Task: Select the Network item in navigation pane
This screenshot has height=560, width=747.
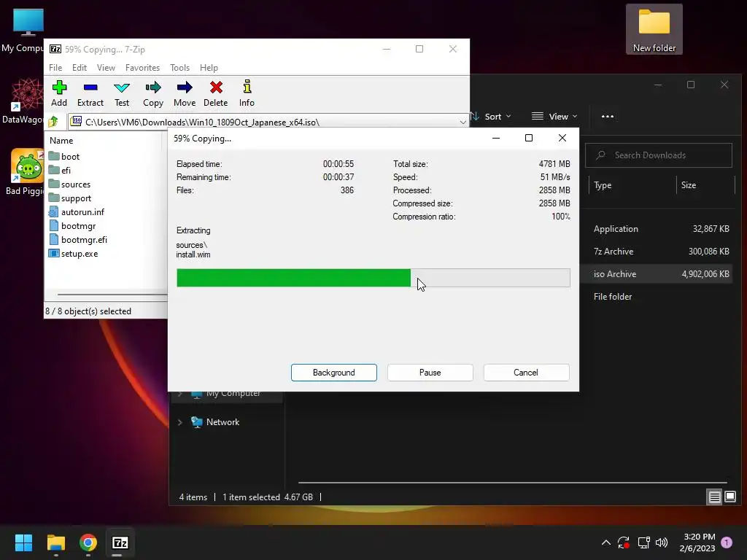Action: point(222,422)
